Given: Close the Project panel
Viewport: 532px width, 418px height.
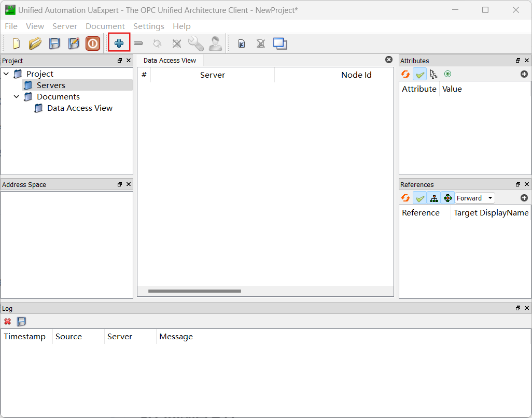Looking at the screenshot, I should (129, 61).
